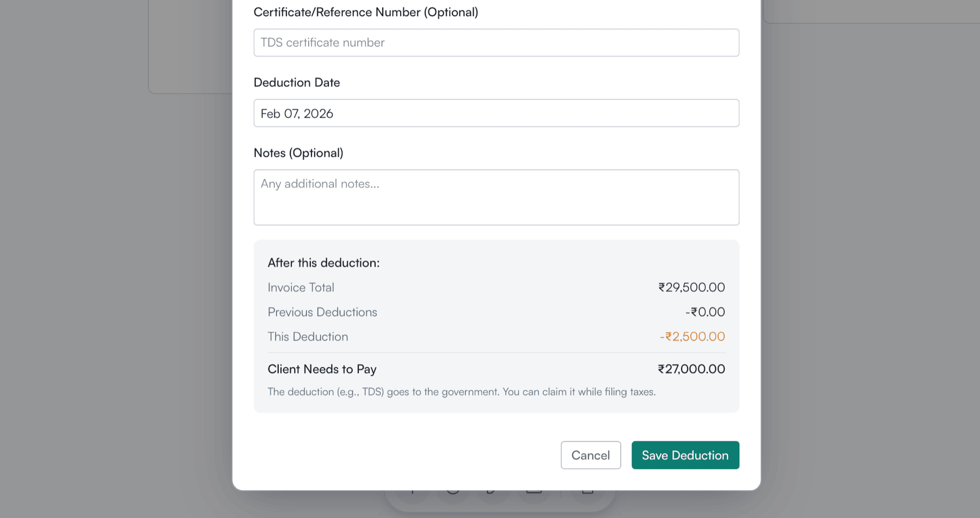Focus the Notes text area for additional notes
Image resolution: width=980 pixels, height=518 pixels.
tap(496, 197)
